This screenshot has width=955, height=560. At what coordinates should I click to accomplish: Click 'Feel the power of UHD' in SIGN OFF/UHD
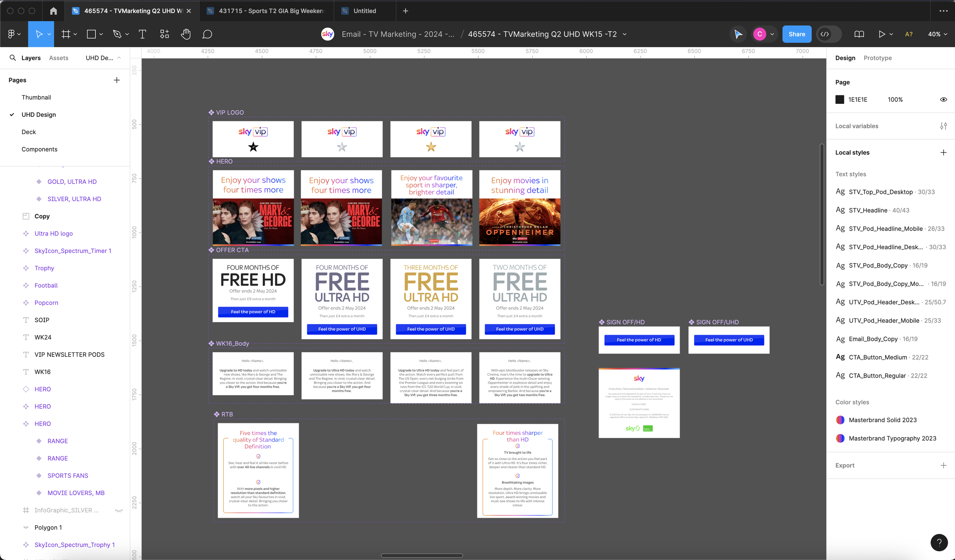coord(729,340)
